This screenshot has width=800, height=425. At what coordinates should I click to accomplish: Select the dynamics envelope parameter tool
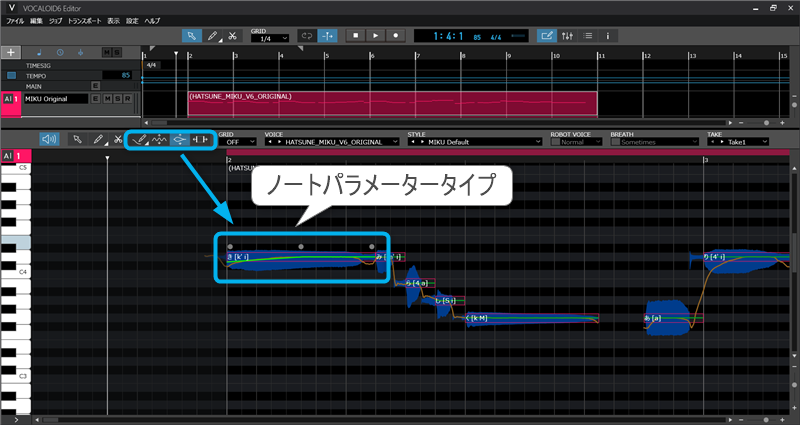pos(180,139)
